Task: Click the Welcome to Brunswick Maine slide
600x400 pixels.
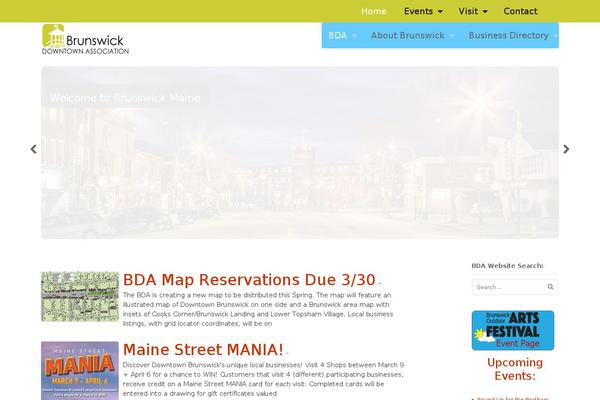Action: pos(300,152)
